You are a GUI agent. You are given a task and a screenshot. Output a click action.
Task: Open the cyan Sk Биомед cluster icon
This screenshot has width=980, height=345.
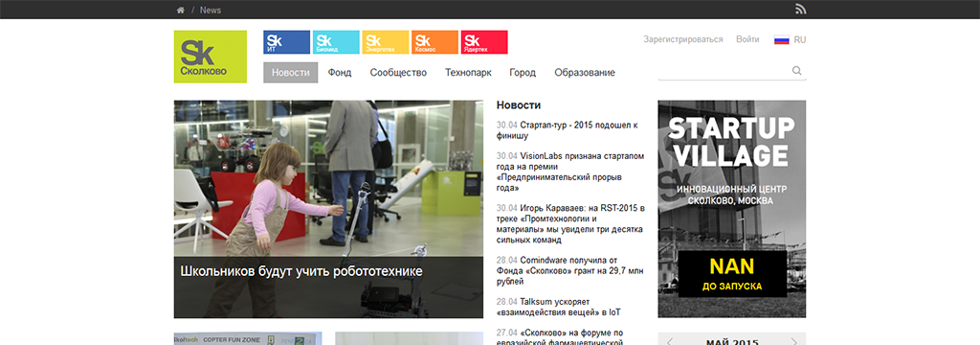pos(336,42)
